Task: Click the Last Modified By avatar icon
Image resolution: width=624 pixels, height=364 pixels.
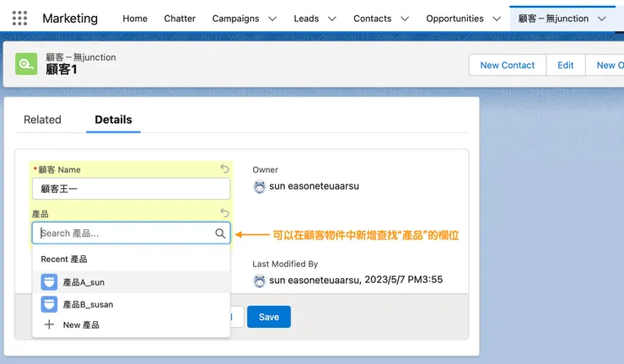Action: (x=260, y=281)
